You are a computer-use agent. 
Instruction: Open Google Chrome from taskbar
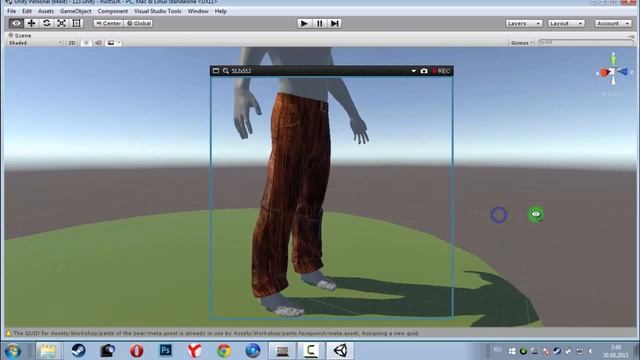(224, 351)
